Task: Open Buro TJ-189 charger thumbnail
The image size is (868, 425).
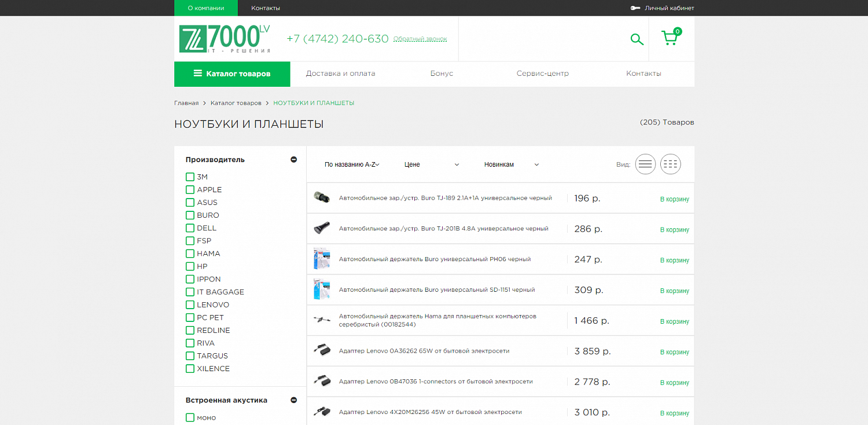Action: click(x=321, y=197)
